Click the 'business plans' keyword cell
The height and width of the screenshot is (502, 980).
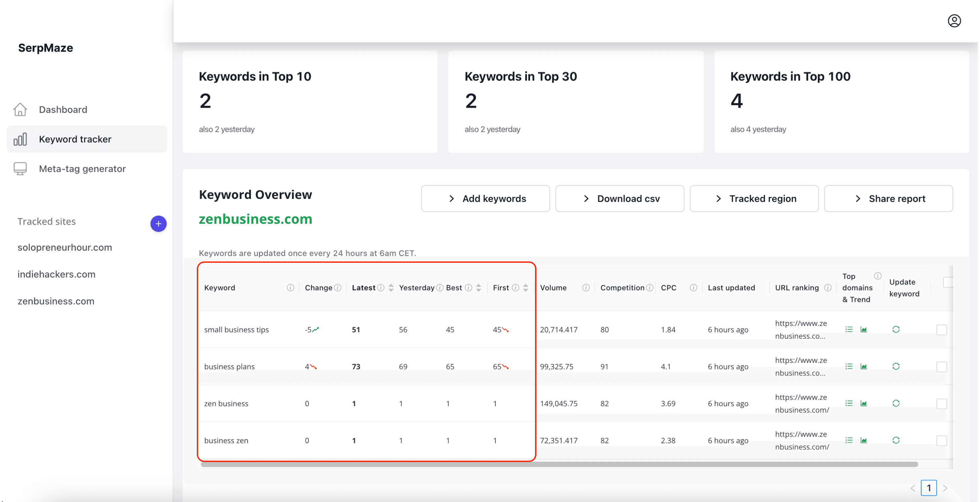pyautogui.click(x=229, y=366)
